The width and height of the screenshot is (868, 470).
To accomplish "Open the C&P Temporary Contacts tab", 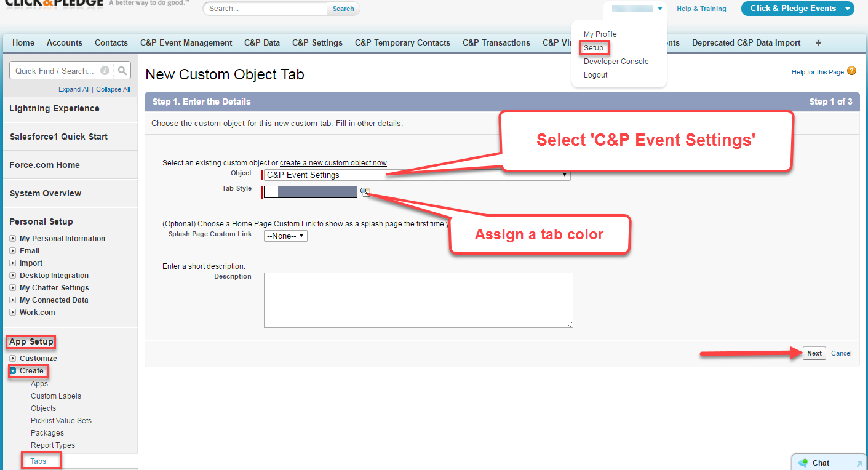I will coord(402,42).
